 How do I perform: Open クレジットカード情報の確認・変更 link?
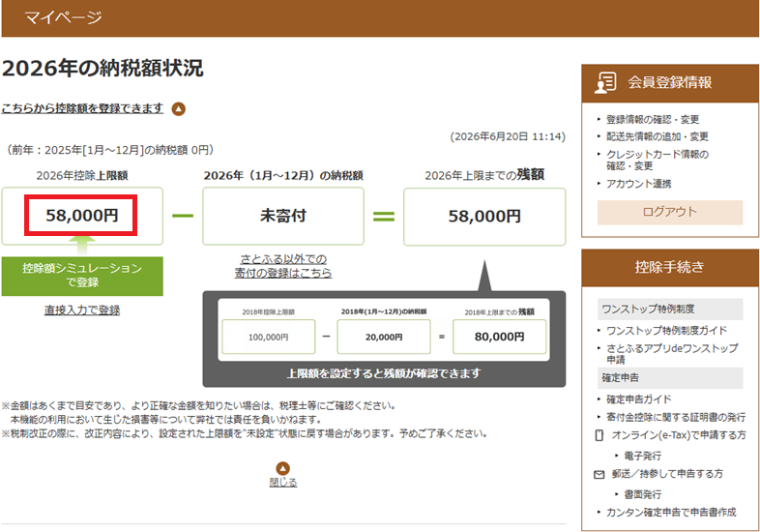coord(658,160)
